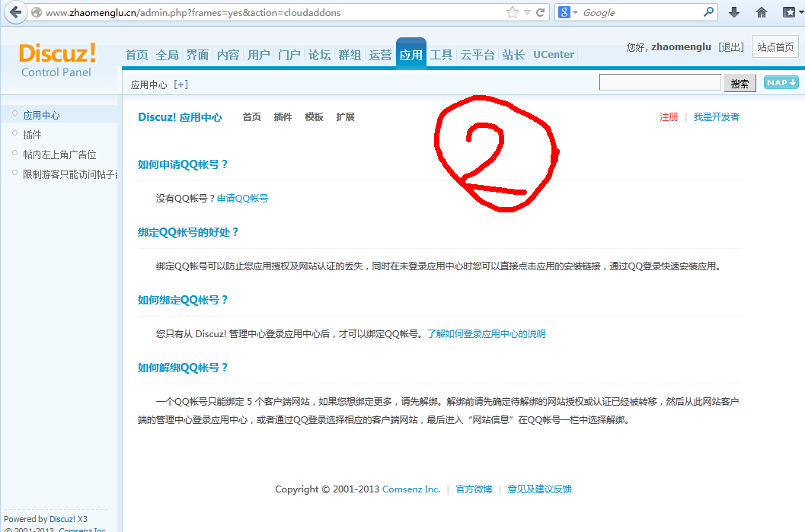Click the browser back arrow button
805x532 pixels.
pos(15,12)
